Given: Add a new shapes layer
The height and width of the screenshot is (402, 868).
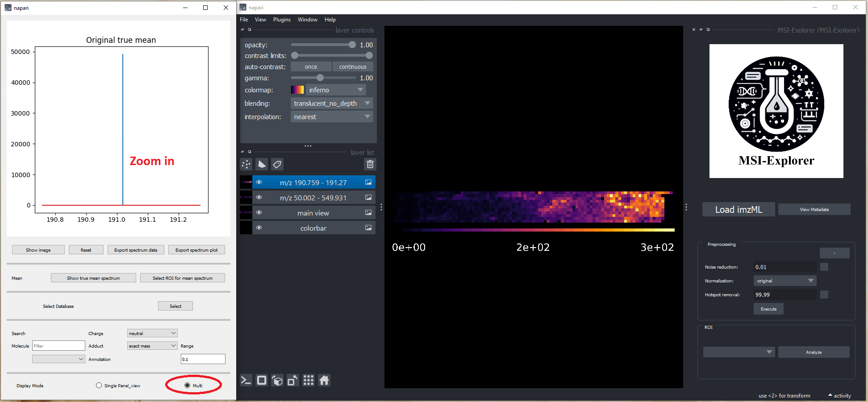Looking at the screenshot, I should pos(262,164).
